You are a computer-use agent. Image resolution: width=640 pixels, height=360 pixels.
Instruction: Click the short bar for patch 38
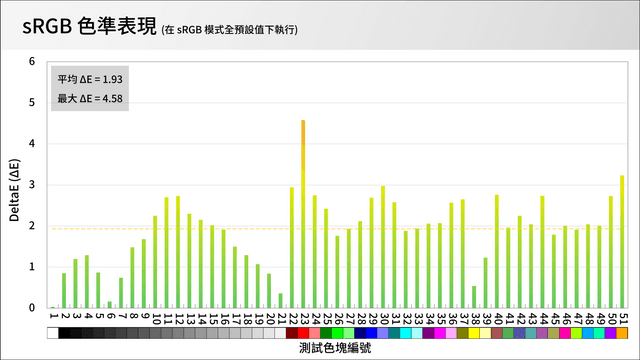(x=474, y=297)
